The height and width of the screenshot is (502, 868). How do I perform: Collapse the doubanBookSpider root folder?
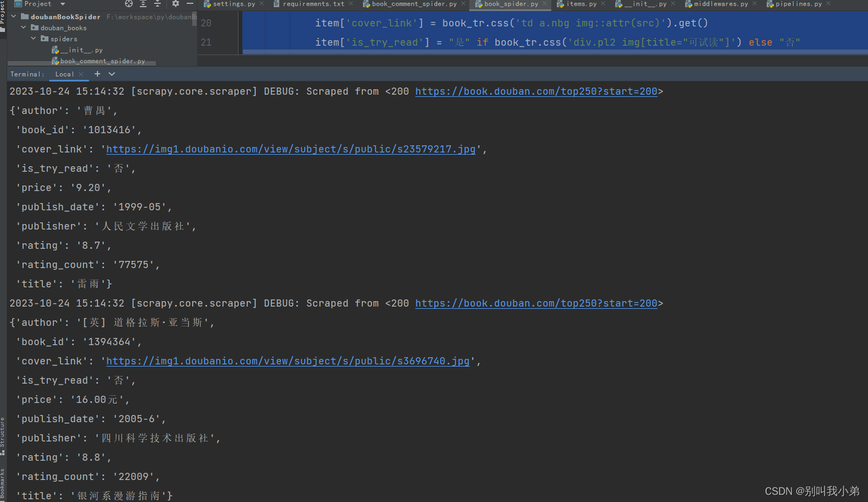pos(14,17)
